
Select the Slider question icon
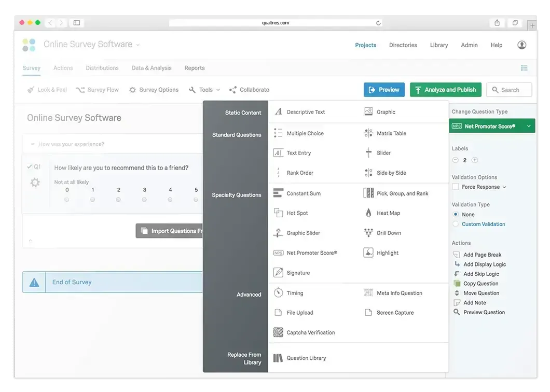[x=368, y=152]
